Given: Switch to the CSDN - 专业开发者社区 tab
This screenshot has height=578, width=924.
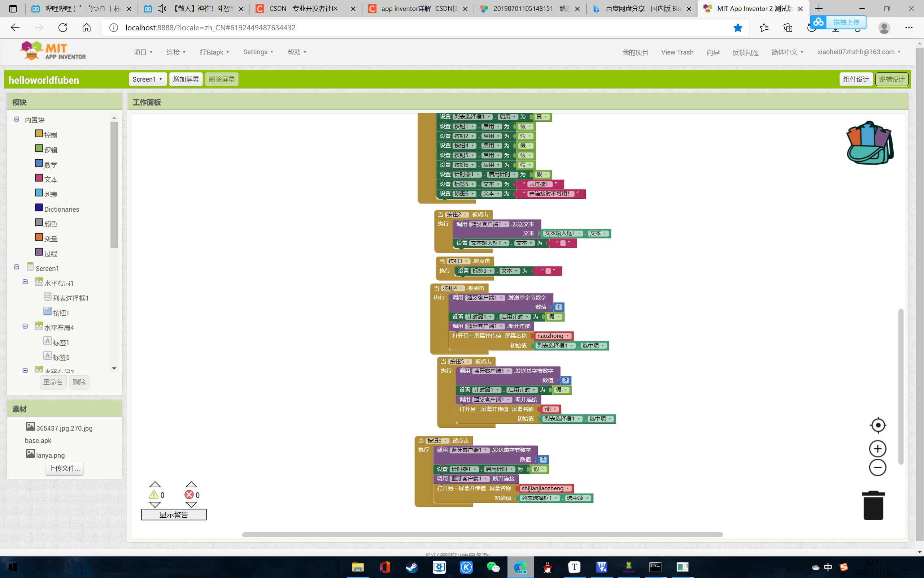Looking at the screenshot, I should click(x=306, y=8).
